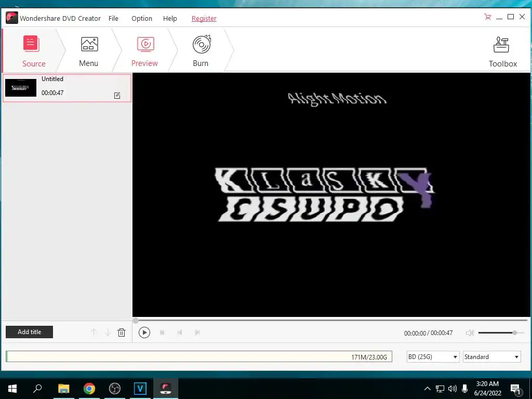This screenshot has height=399, width=532.
Task: Open the notification center
Action: pyautogui.click(x=515, y=389)
